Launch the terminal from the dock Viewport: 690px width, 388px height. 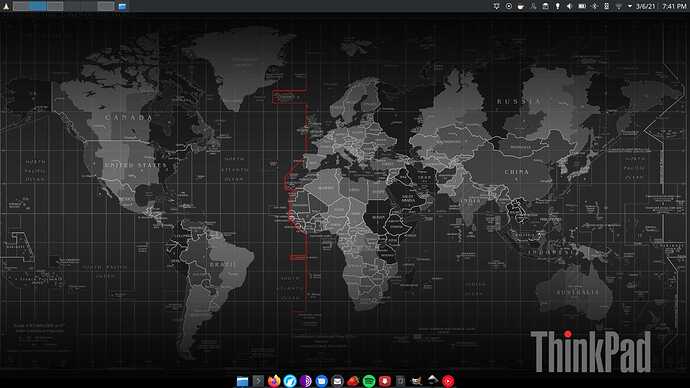pos(258,381)
